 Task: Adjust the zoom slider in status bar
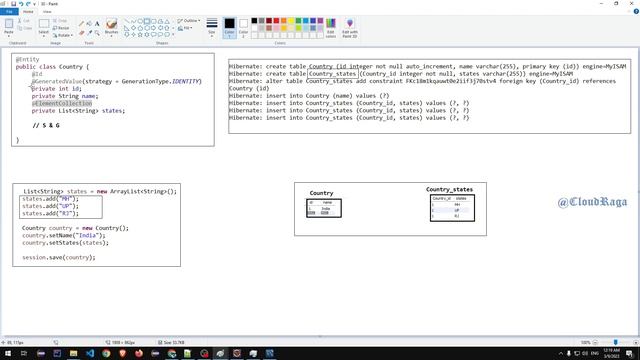[x=616, y=342]
